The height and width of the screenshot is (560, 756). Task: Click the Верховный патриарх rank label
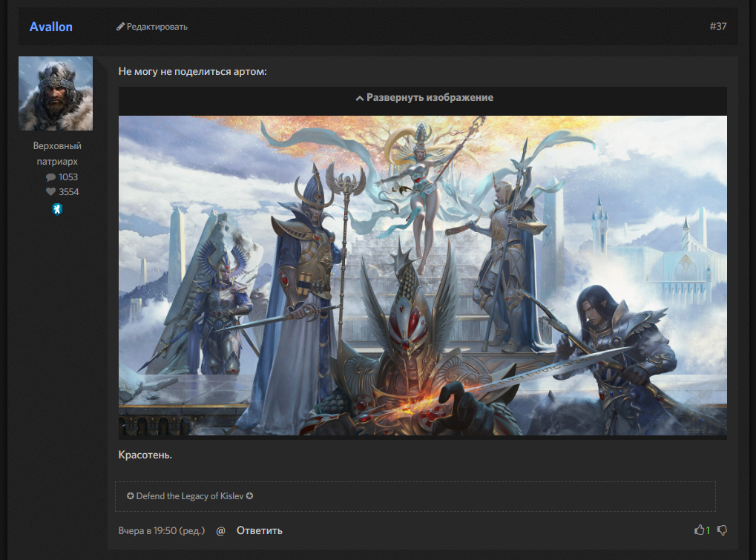click(x=57, y=154)
